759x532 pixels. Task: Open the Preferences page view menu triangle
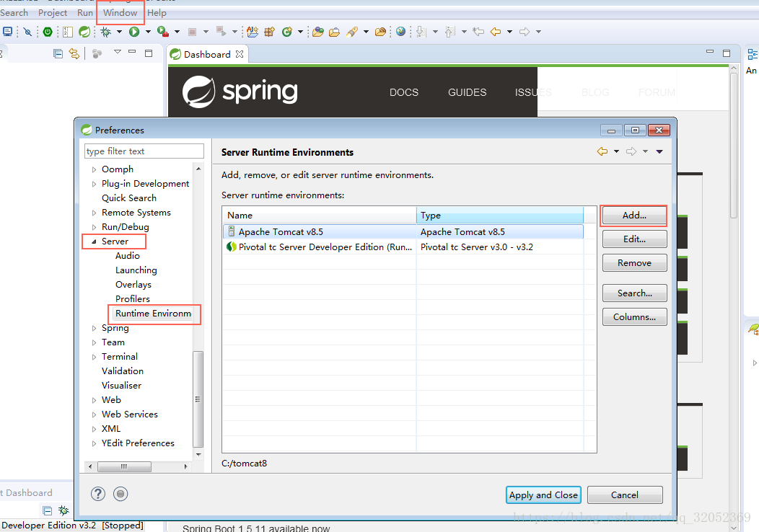click(659, 151)
